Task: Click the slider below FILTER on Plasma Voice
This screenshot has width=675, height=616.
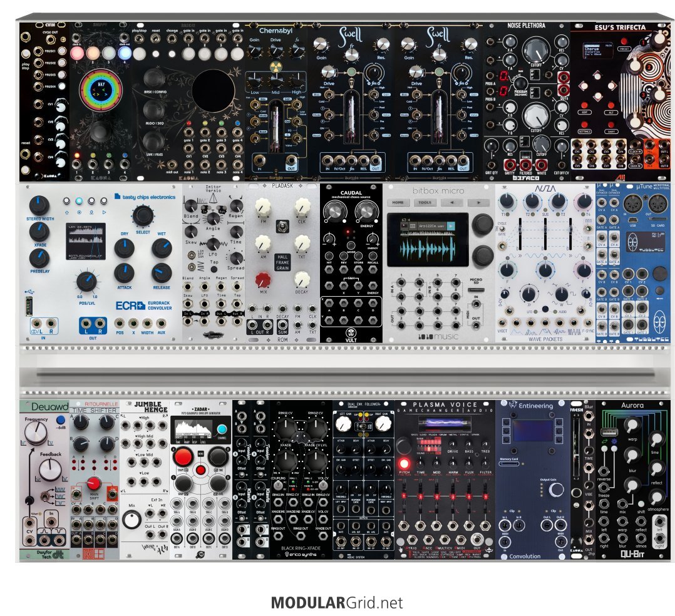Action: [486, 496]
